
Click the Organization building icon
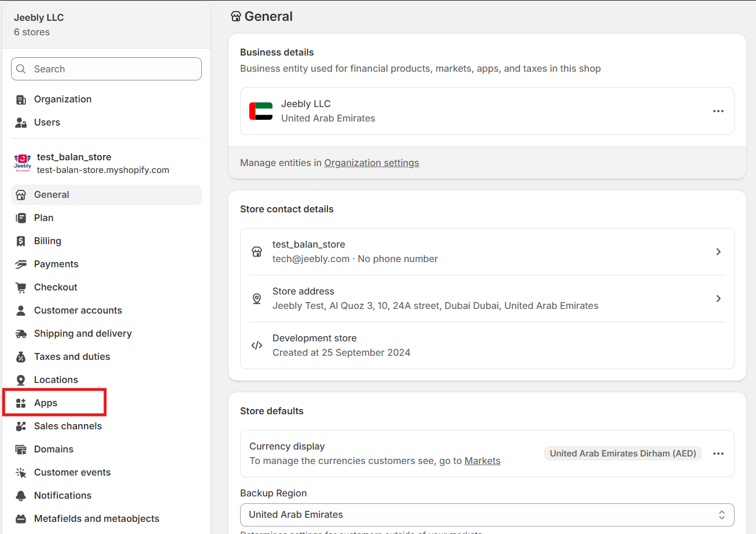click(x=21, y=100)
